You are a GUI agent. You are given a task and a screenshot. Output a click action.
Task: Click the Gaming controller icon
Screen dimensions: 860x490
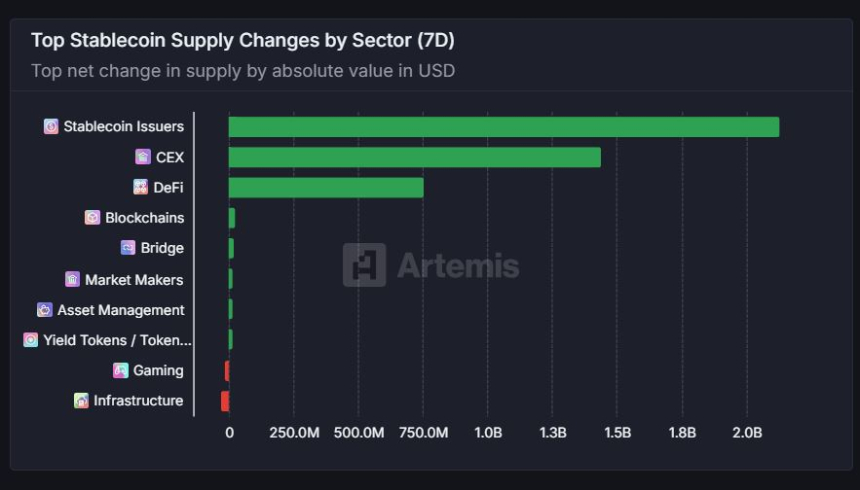[x=121, y=370]
